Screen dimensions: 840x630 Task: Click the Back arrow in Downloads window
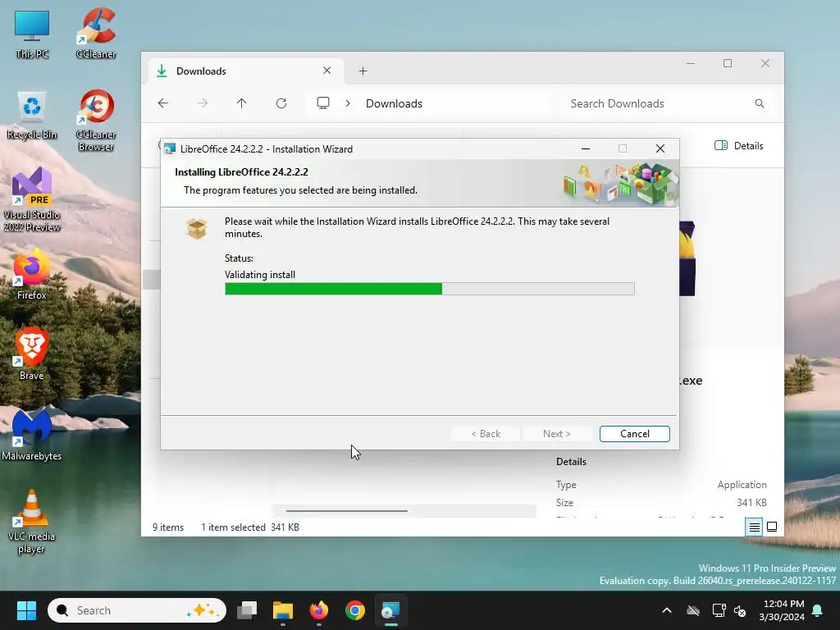pyautogui.click(x=163, y=103)
